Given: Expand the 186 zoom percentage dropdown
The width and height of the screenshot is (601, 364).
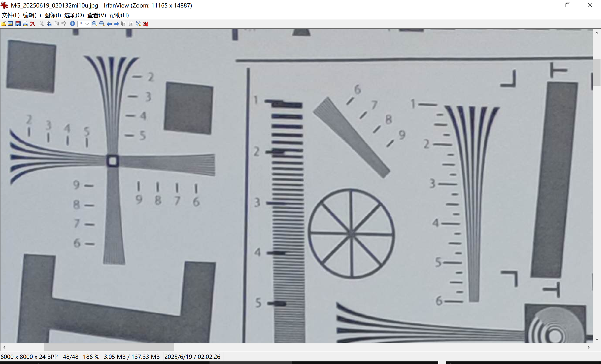Looking at the screenshot, I should click(87, 24).
